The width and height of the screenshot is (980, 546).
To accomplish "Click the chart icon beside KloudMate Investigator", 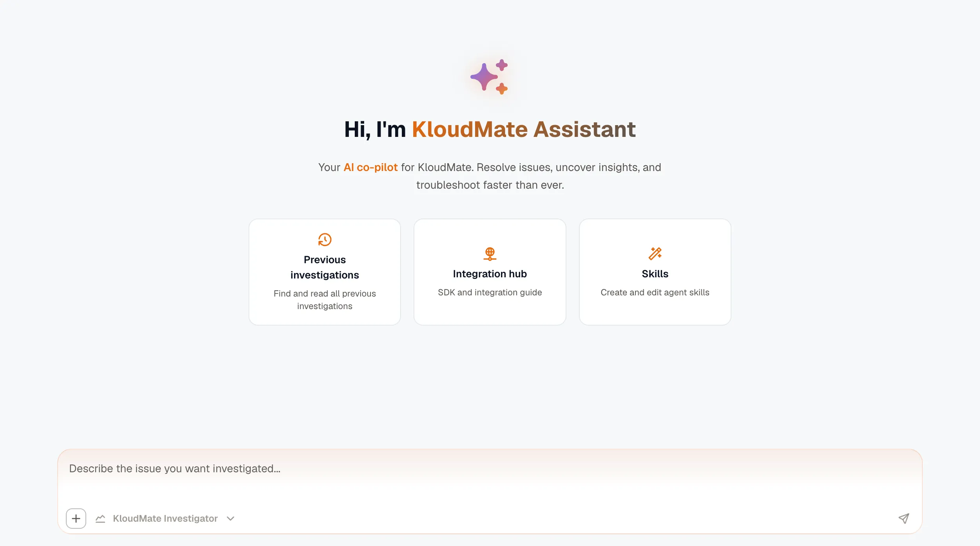I will (100, 519).
